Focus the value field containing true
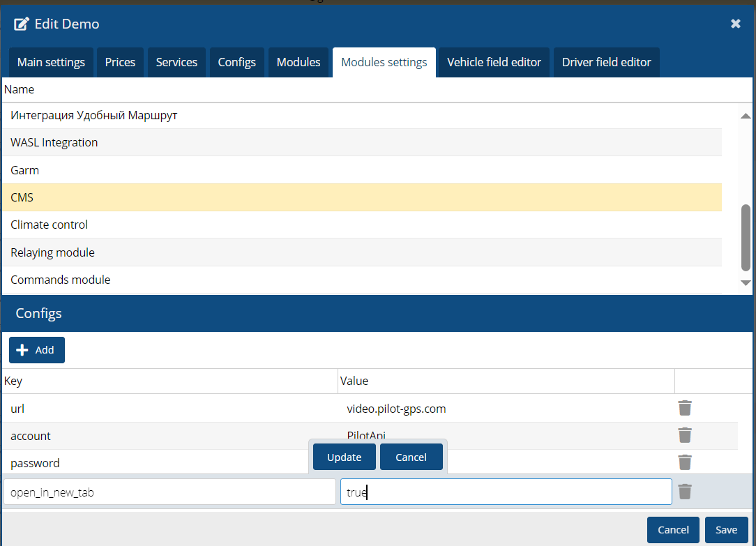 pyautogui.click(x=506, y=492)
